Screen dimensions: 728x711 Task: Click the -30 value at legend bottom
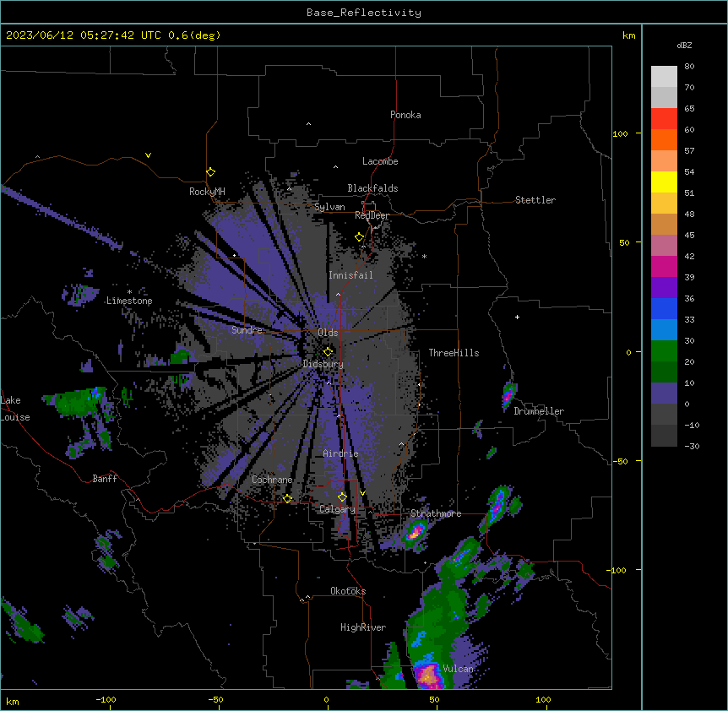[x=692, y=446]
